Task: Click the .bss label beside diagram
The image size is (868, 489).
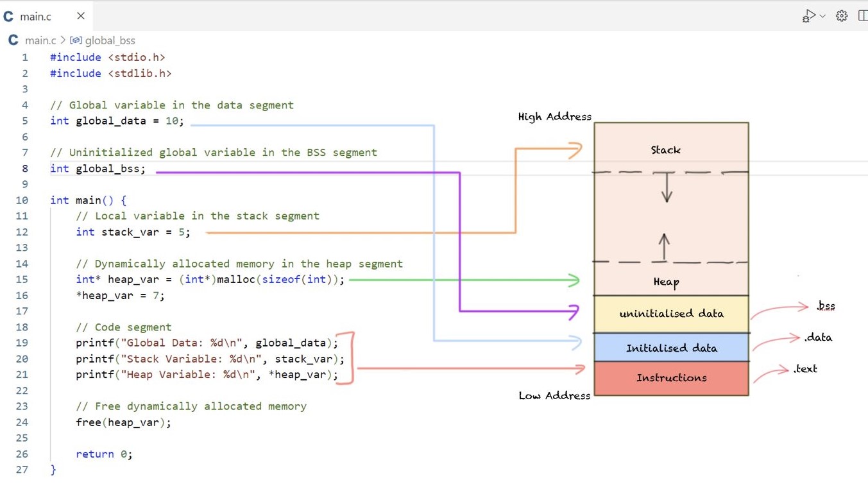Action: pos(826,306)
